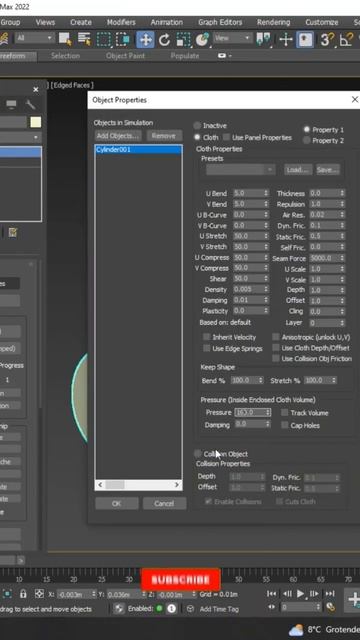
Task: Open the selection filter All dropdown
Action: [x=35, y=38]
